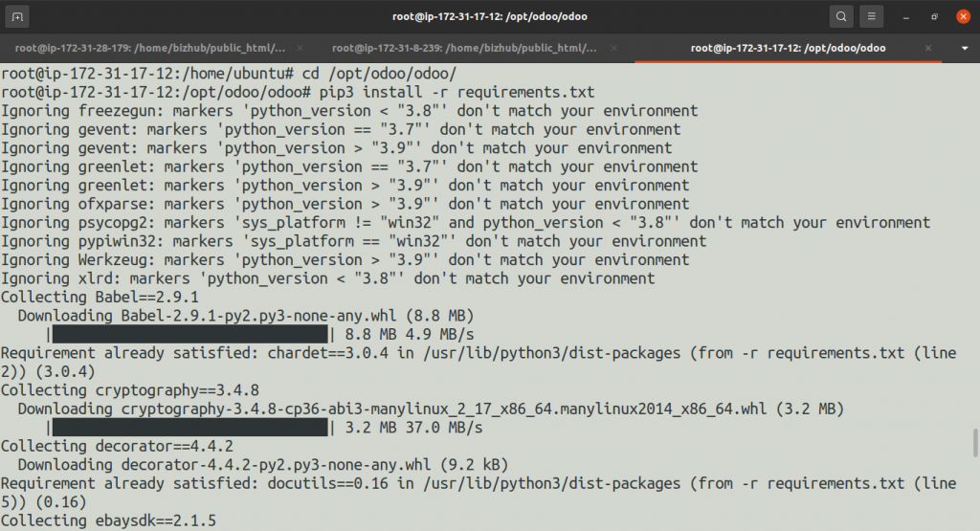Image resolution: width=980 pixels, height=531 pixels.
Task: Restore the terminal window size
Action: pyautogui.click(x=934, y=17)
